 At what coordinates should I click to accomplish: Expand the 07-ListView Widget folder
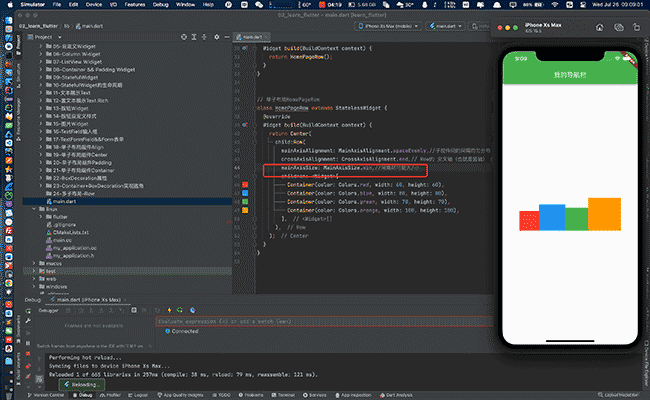(x=41, y=62)
